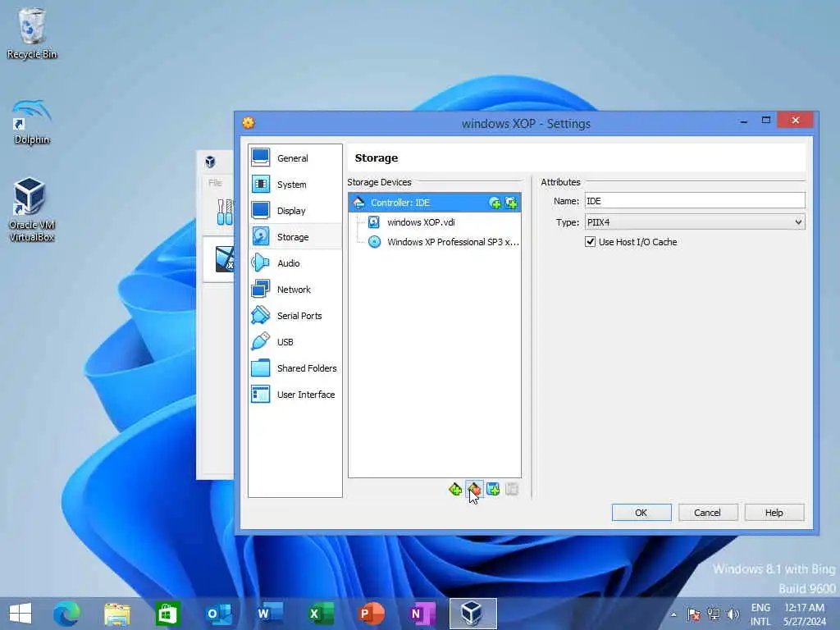Image resolution: width=840 pixels, height=630 pixels.
Task: Open the System settings category
Action: coord(294,185)
